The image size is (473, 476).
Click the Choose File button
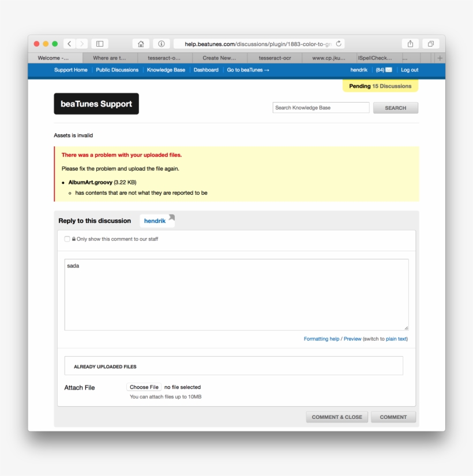[144, 387]
